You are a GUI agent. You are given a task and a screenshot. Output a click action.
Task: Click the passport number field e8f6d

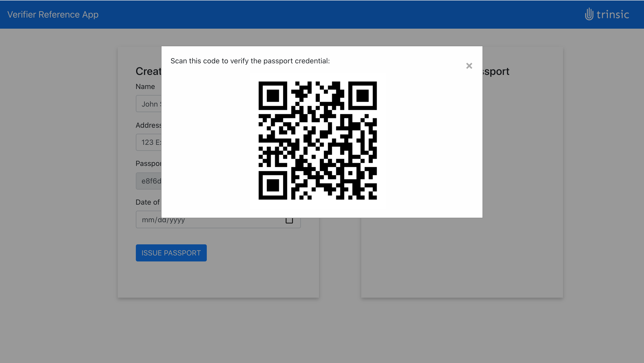(x=149, y=181)
